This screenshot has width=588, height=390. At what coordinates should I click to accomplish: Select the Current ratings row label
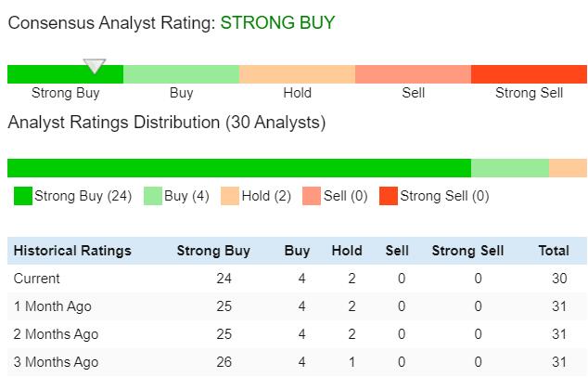tap(37, 279)
